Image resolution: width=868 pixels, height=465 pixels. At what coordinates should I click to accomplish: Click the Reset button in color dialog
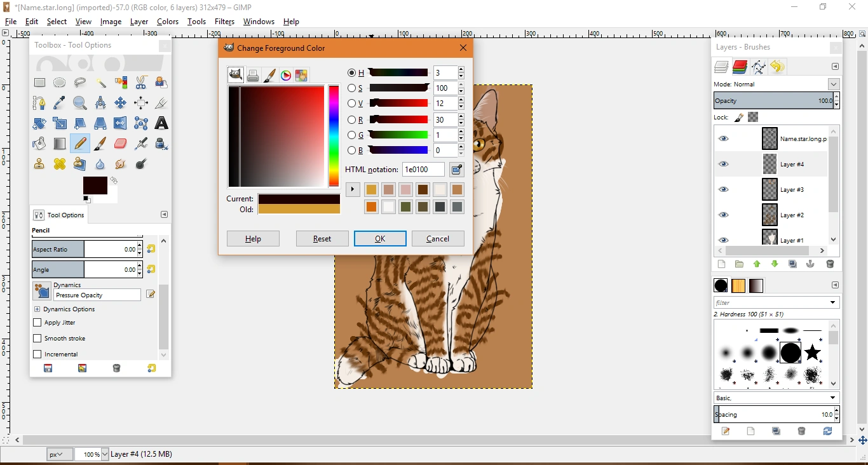(322, 239)
